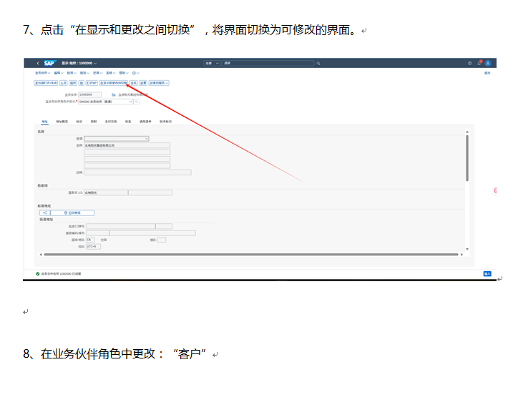Click the green success status icon
This screenshot has height=420, width=513.
[37, 273]
